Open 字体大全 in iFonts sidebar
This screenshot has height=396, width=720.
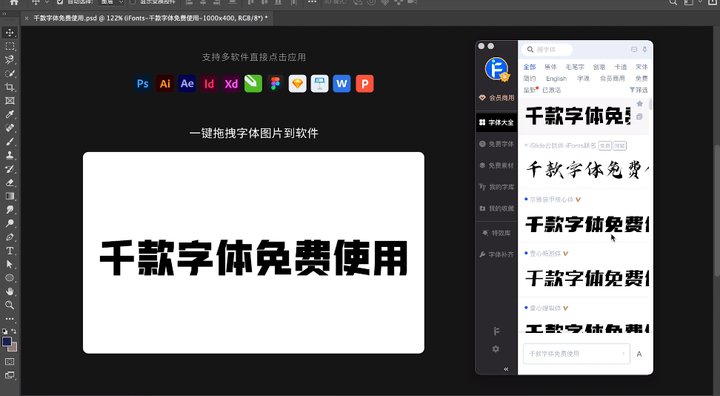496,122
